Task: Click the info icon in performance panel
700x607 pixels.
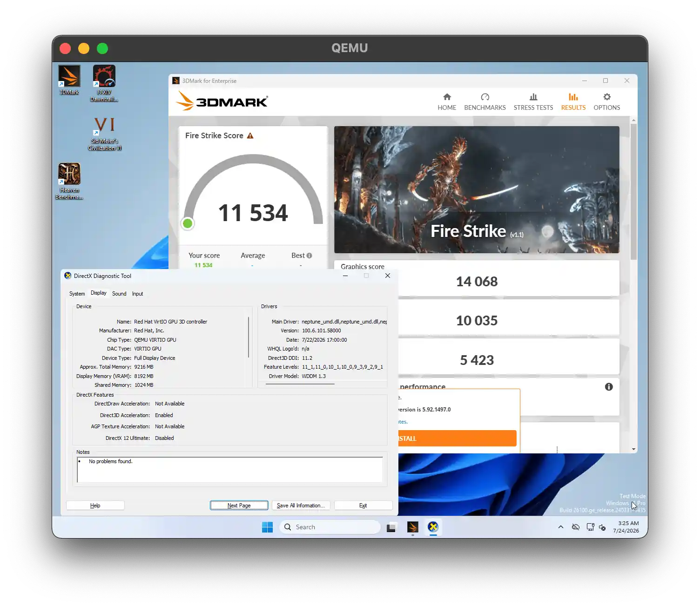Action: point(609,387)
